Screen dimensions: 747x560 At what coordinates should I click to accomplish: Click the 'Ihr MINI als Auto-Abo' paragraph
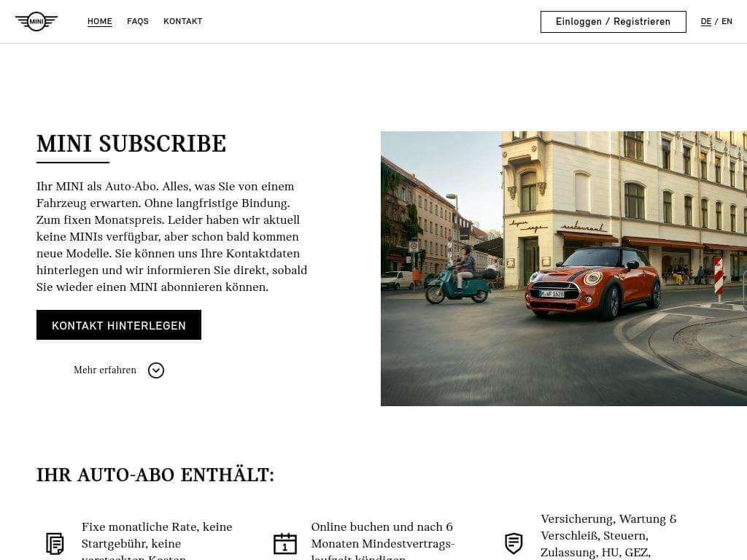pos(172,237)
